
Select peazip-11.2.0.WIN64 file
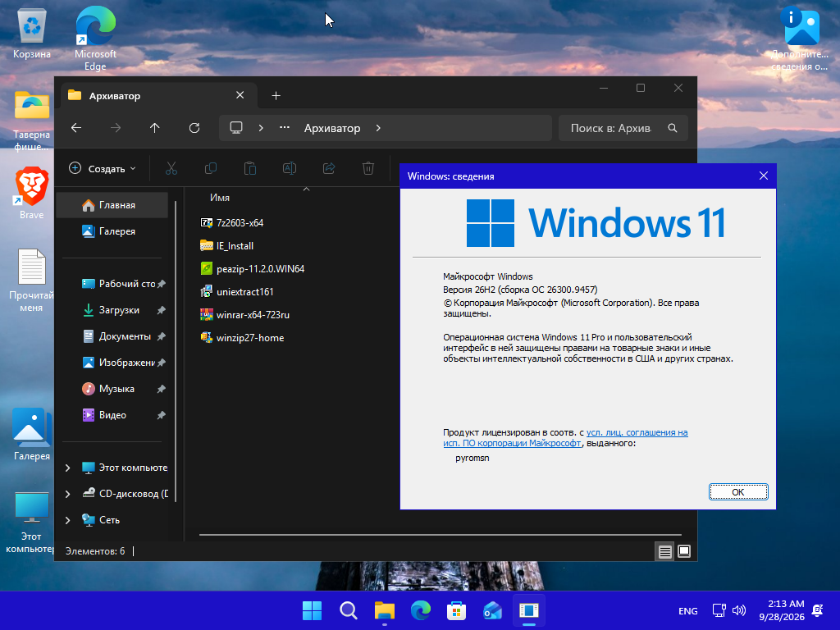point(253,269)
